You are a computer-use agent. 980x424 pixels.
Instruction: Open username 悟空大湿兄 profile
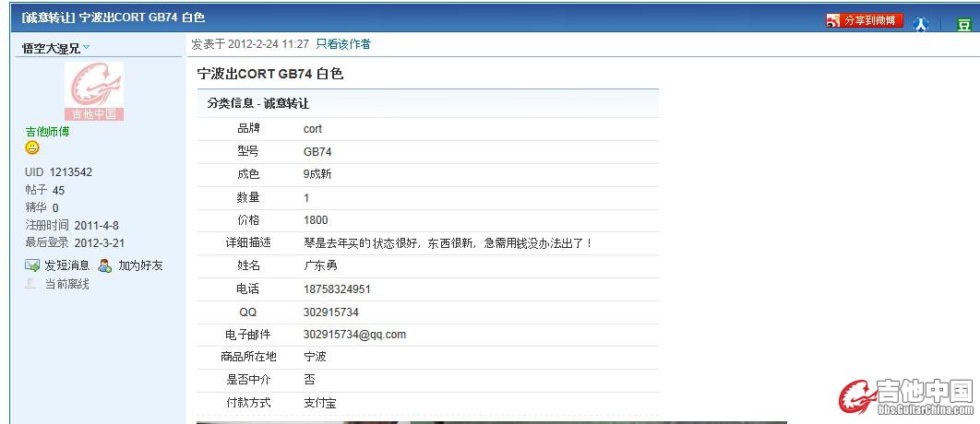click(x=52, y=48)
